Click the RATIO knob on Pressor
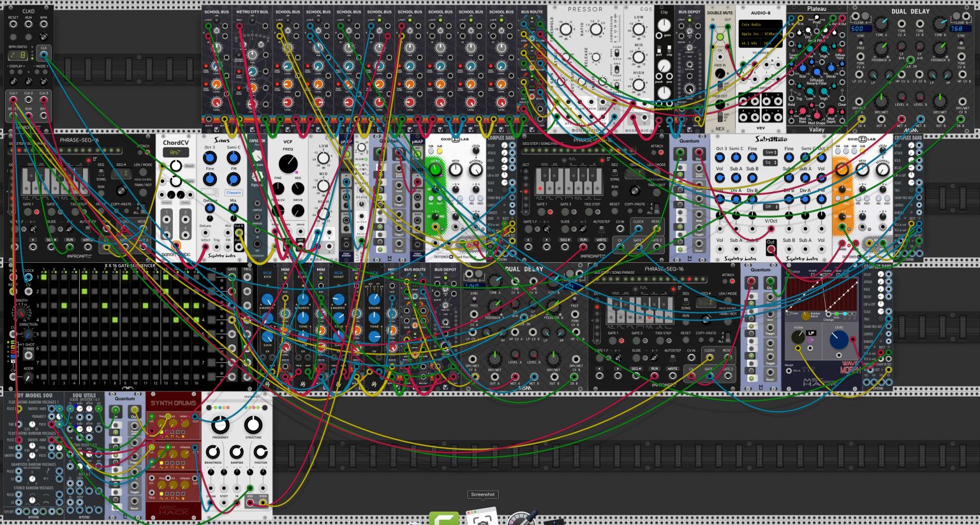980x525 pixels. click(x=595, y=29)
